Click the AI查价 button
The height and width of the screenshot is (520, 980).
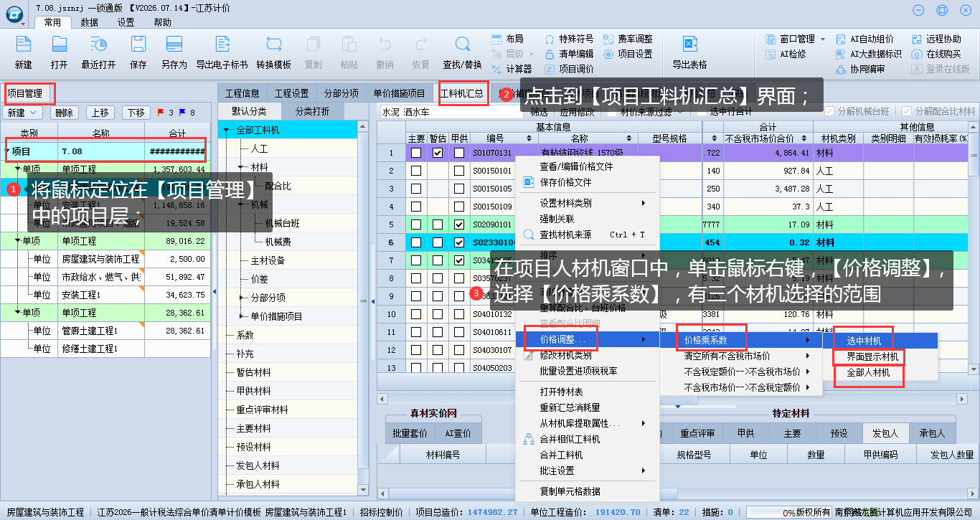(458, 433)
